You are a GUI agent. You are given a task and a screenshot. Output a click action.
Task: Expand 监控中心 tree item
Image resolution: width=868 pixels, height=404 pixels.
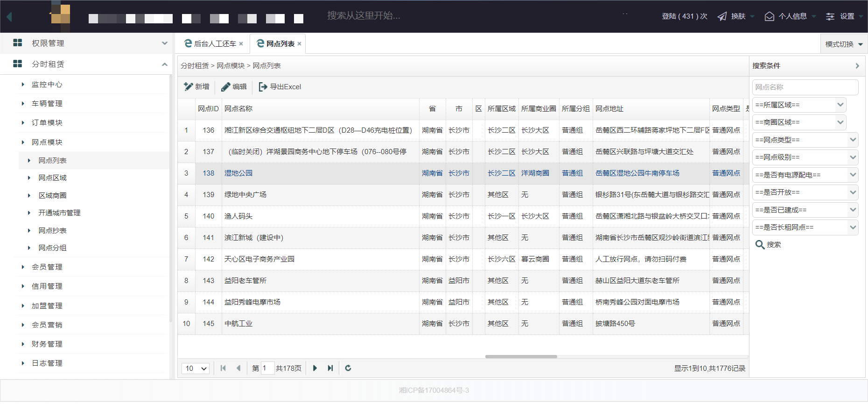22,85
